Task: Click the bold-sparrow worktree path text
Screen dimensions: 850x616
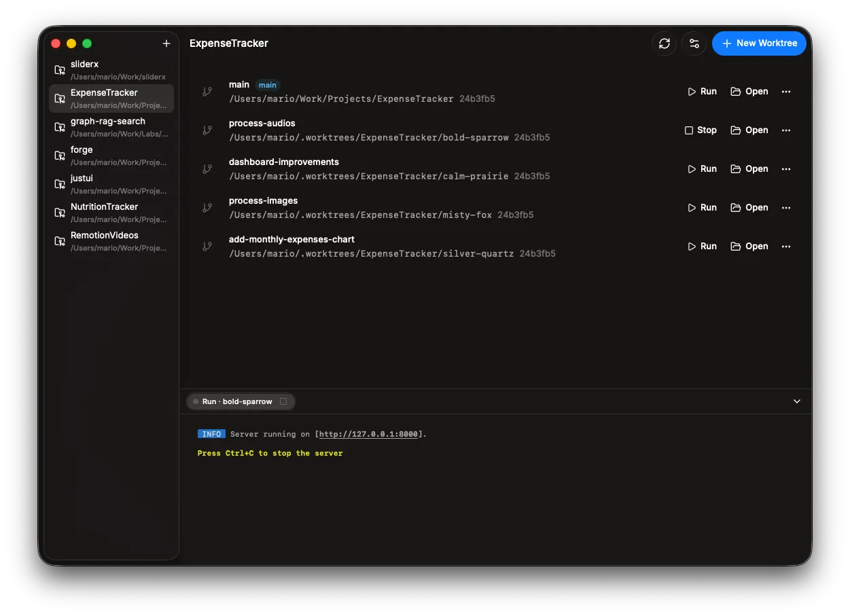Action: point(369,138)
